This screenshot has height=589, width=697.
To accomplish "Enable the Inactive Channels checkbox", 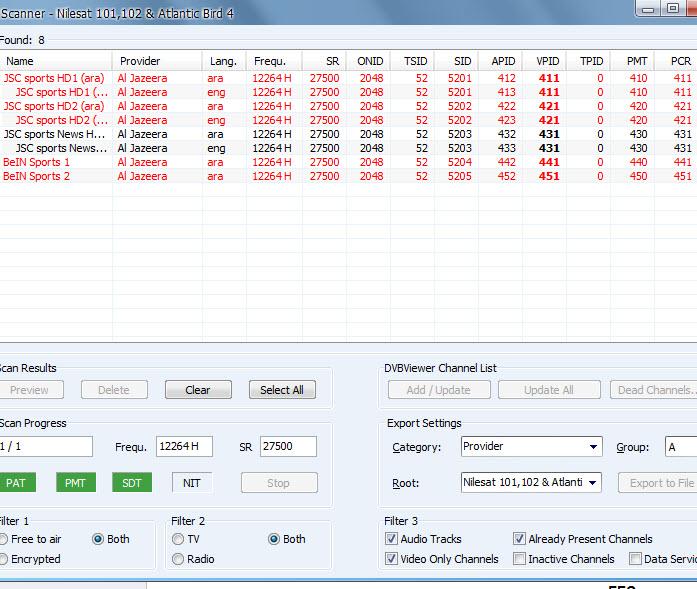I will tap(519, 558).
